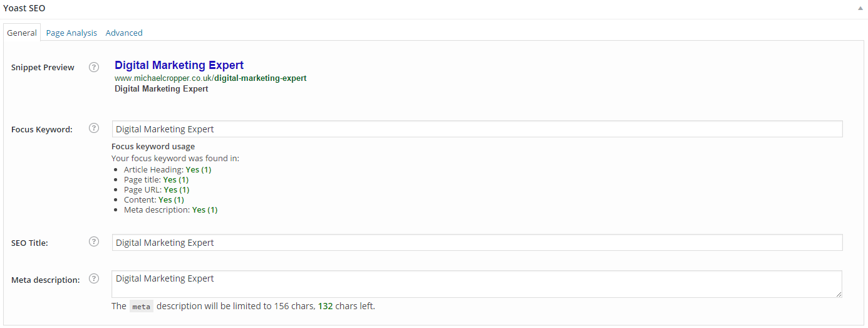Click the Focus Keyword field label

42,130
